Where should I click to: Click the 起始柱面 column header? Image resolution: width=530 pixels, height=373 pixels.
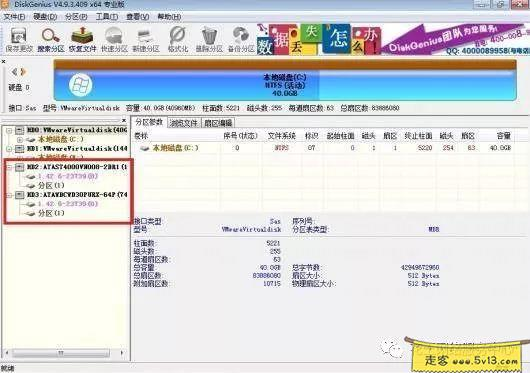click(x=340, y=136)
